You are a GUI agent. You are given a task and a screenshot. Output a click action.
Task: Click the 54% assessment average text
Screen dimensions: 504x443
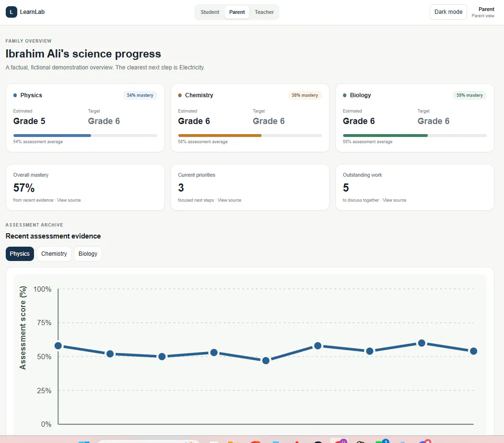pyautogui.click(x=38, y=142)
